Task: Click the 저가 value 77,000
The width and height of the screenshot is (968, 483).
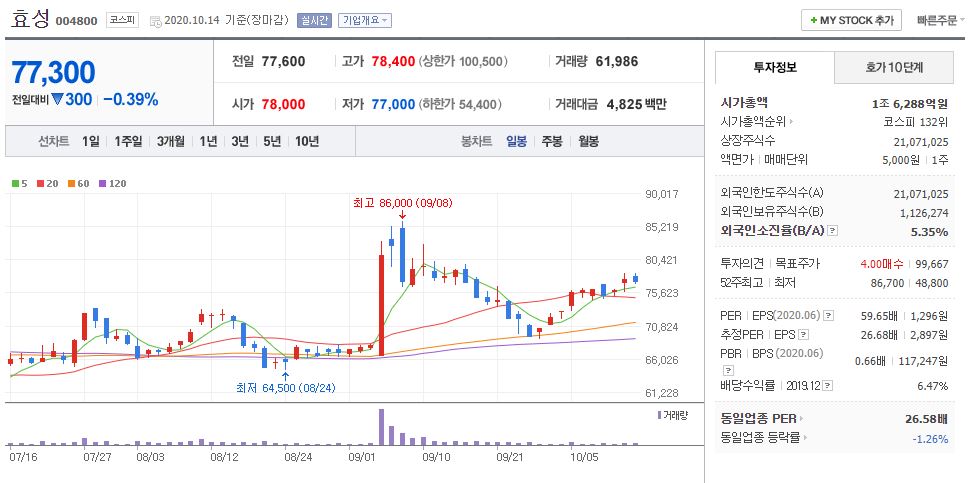Action: click(x=393, y=104)
